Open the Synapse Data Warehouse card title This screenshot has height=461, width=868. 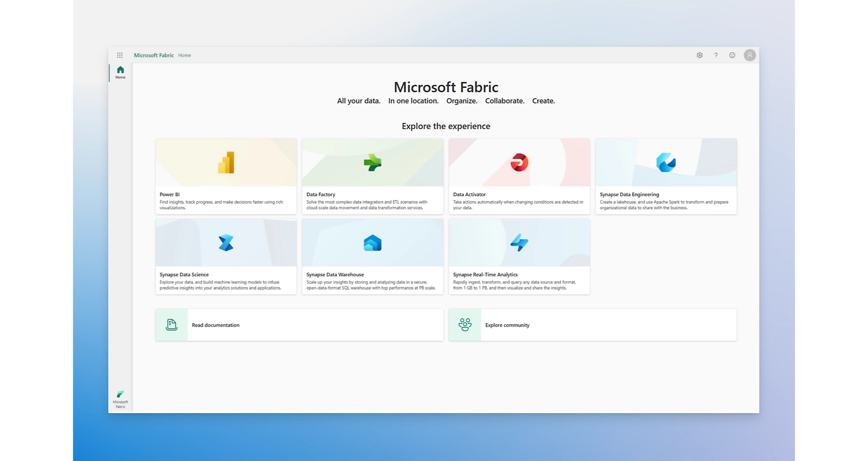click(335, 274)
